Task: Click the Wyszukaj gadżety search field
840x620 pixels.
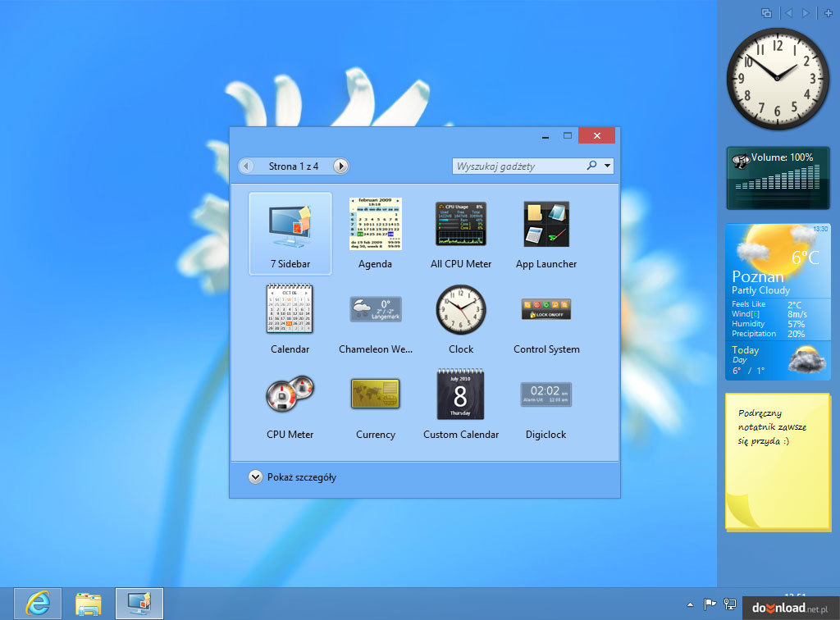Action: [518, 166]
